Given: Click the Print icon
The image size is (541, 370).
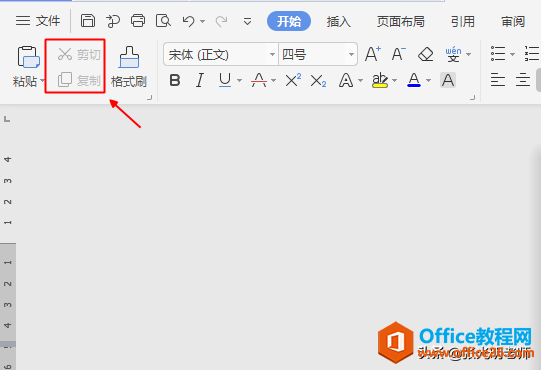Looking at the screenshot, I should (x=138, y=21).
